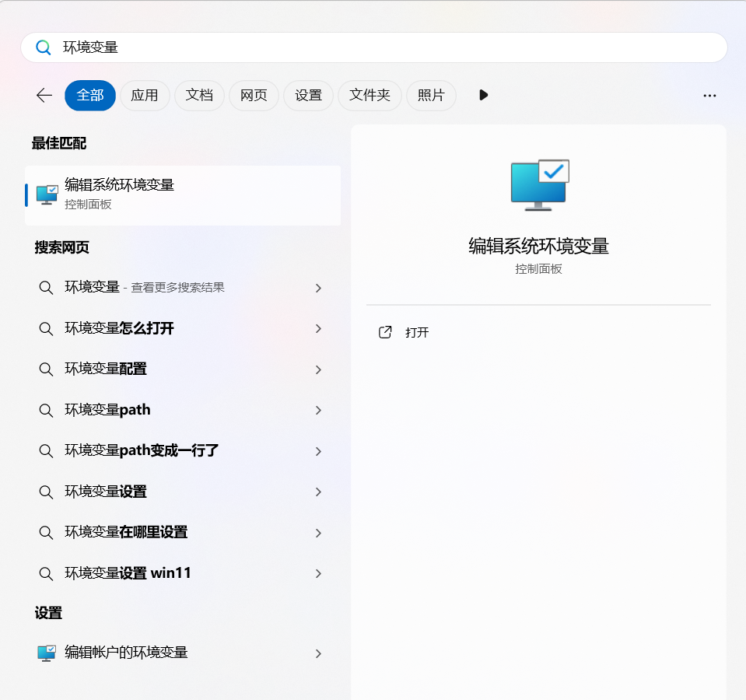Screen dimensions: 746x700
Task: Click search icon beside 环境变量path变成一行了
Action: (46, 451)
